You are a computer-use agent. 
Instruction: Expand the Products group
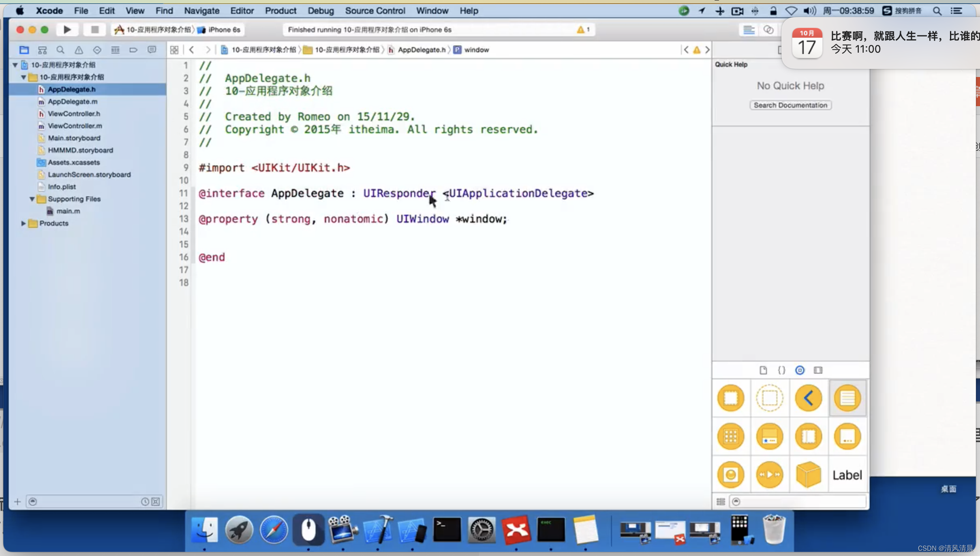[24, 223]
